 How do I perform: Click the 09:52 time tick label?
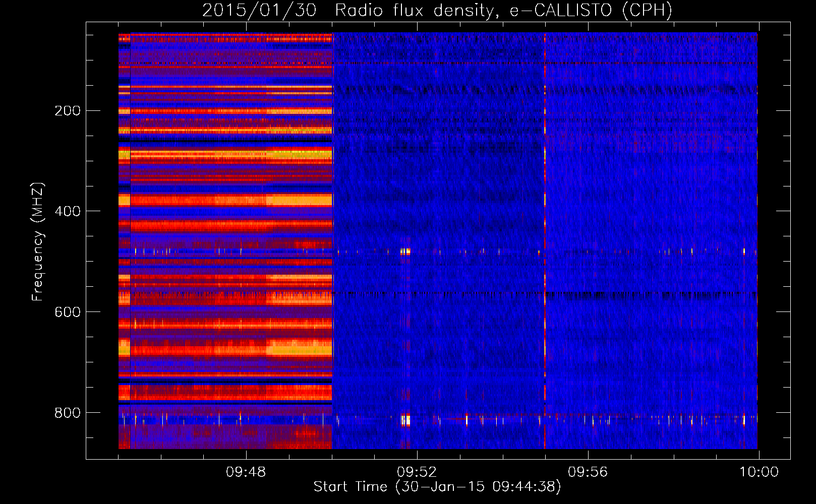(x=417, y=472)
